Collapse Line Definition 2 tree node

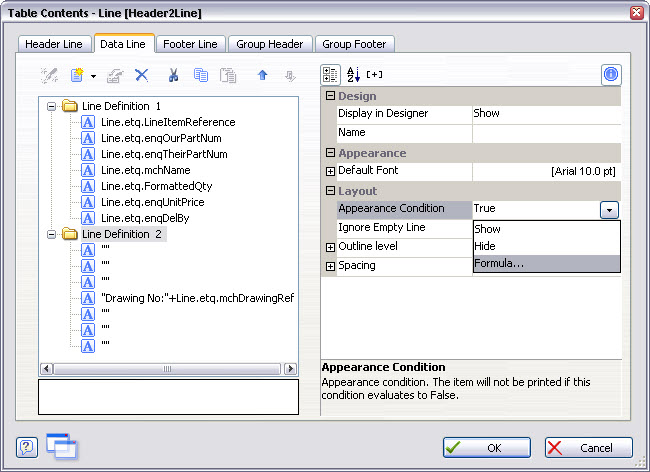coord(51,235)
